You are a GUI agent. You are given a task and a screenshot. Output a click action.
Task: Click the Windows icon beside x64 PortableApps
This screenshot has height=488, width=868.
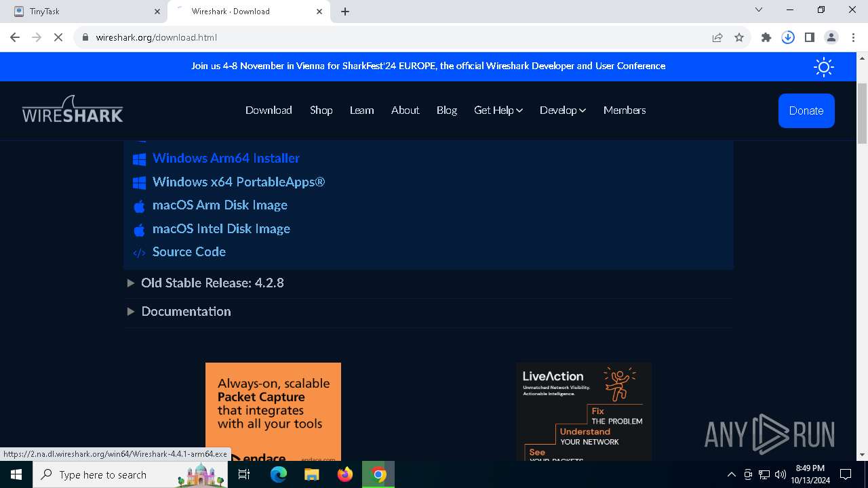pyautogui.click(x=139, y=182)
